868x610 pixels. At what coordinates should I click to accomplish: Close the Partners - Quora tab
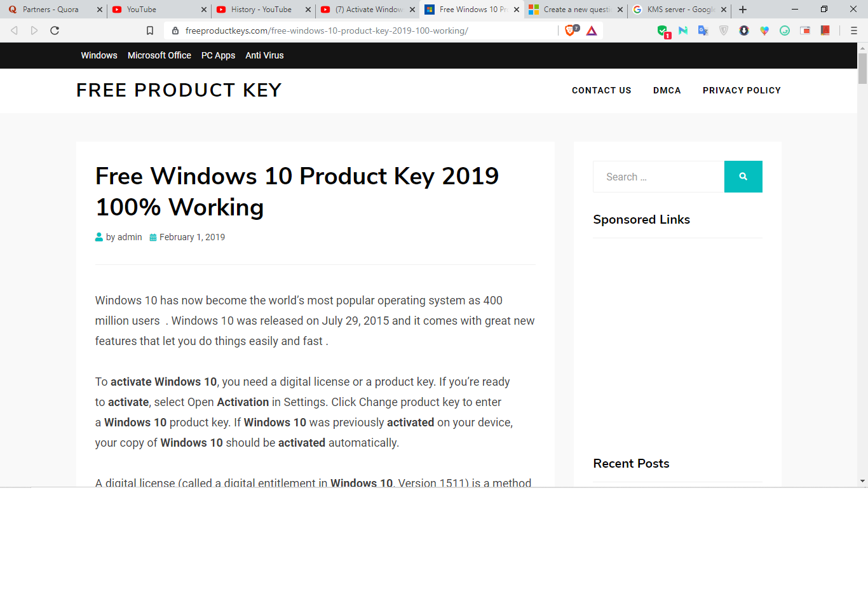[x=100, y=10]
